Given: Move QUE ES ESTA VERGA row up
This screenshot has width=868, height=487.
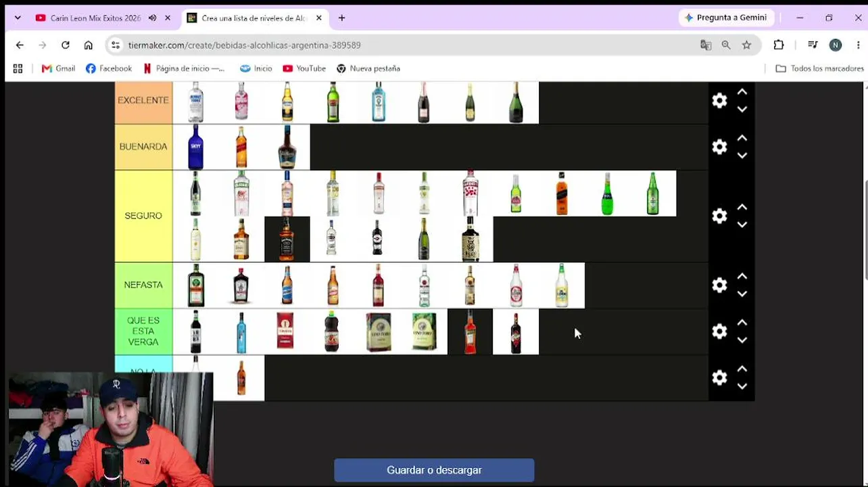Looking at the screenshot, I should click(742, 323).
